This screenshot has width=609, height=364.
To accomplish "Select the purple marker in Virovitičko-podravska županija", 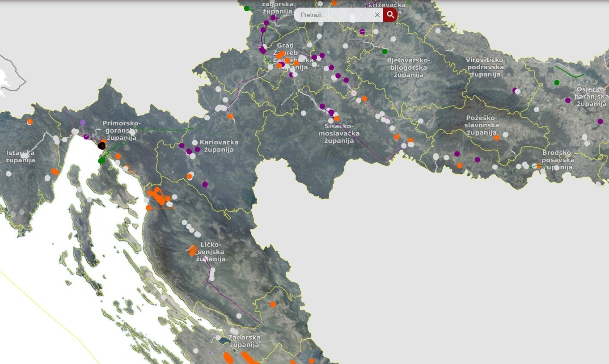I will (515, 90).
